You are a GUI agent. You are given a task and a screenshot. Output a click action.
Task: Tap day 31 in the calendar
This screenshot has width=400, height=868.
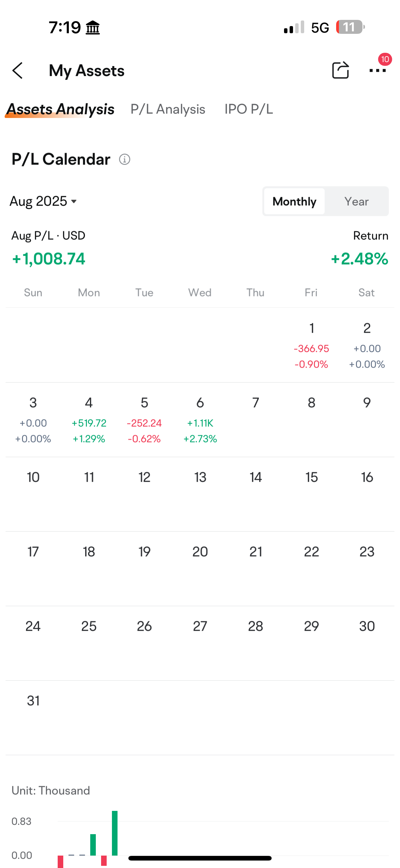coord(33,701)
